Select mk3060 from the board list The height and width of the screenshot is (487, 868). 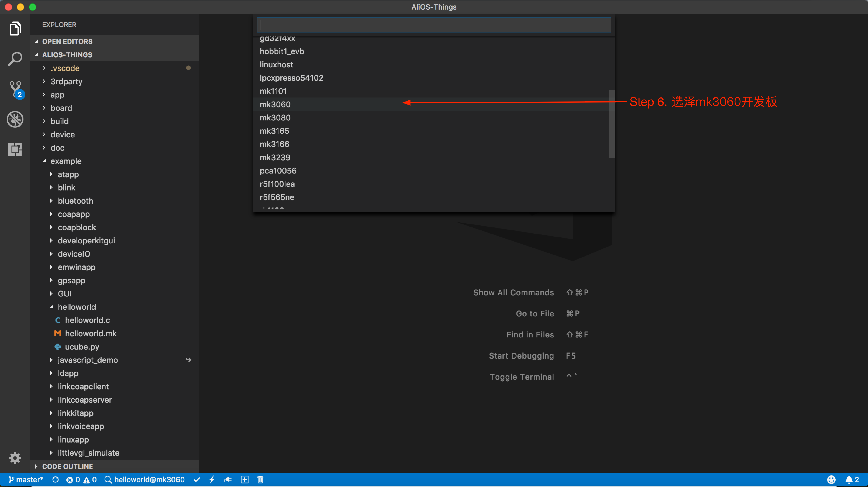click(275, 104)
